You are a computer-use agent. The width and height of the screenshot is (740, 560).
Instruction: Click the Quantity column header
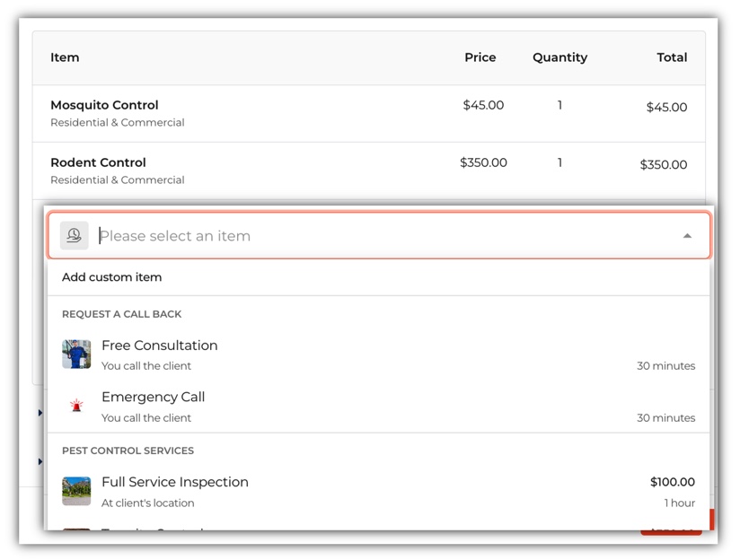coord(559,57)
